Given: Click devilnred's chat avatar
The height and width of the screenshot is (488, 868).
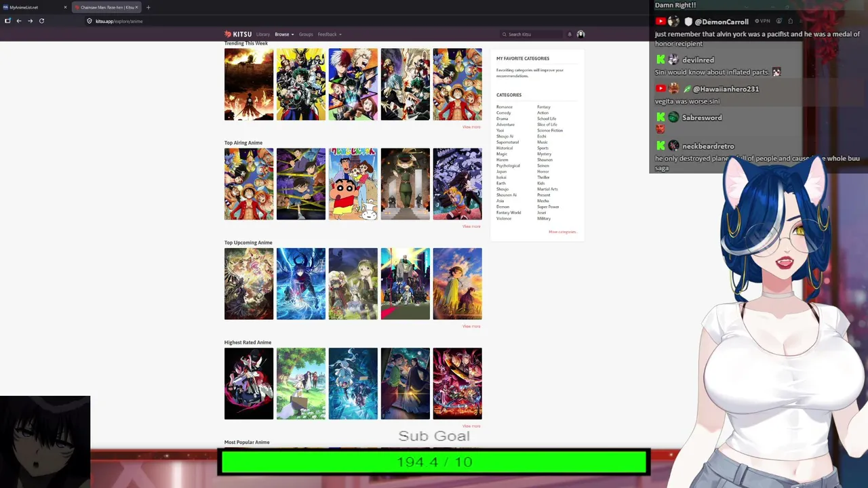Looking at the screenshot, I should pyautogui.click(x=673, y=60).
